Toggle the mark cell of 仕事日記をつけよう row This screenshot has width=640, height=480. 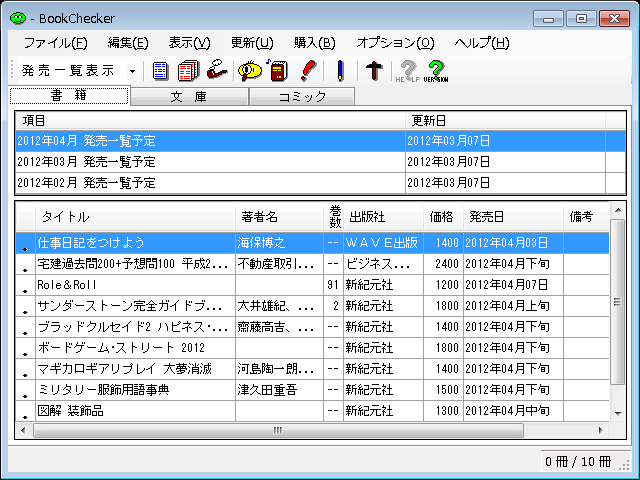25,243
